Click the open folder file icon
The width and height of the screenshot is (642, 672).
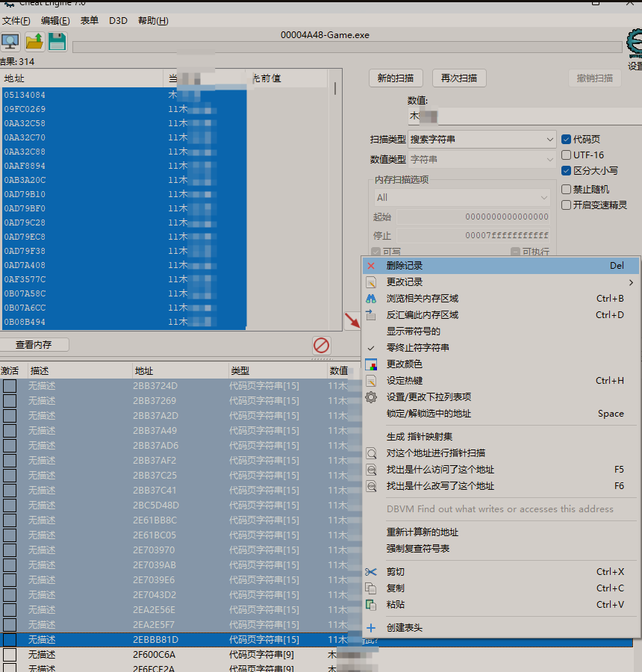34,42
